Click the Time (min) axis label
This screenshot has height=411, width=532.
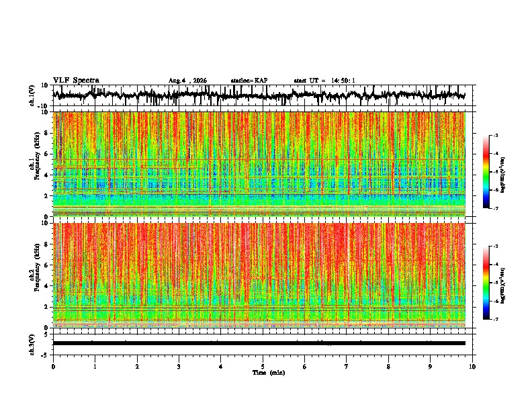click(x=269, y=373)
